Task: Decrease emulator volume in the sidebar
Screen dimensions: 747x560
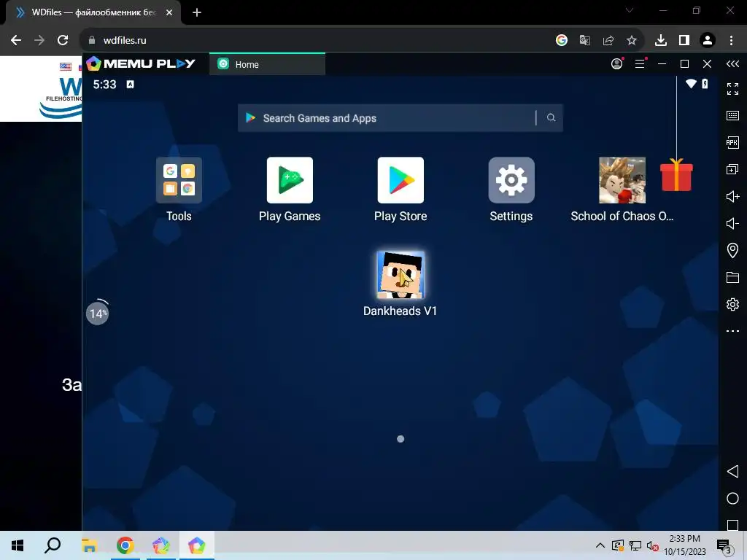Action: tap(732, 223)
